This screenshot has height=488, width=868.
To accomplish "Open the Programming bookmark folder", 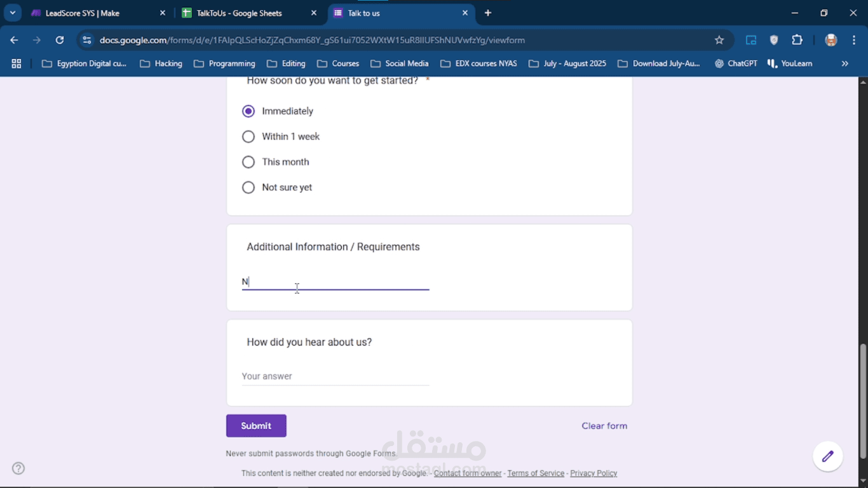I will pyautogui.click(x=224, y=64).
